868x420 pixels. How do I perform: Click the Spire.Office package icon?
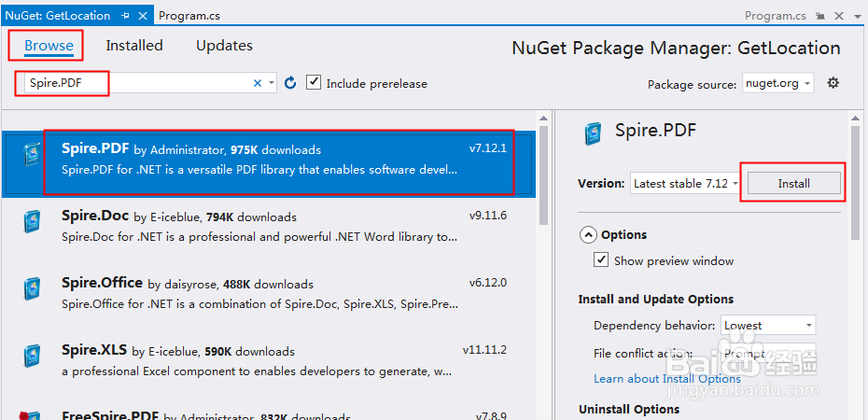point(32,288)
